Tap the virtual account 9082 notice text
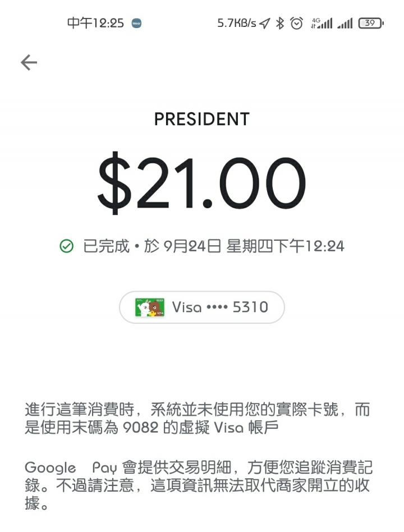Viewport: 404px width, 532px height. pyautogui.click(x=197, y=419)
